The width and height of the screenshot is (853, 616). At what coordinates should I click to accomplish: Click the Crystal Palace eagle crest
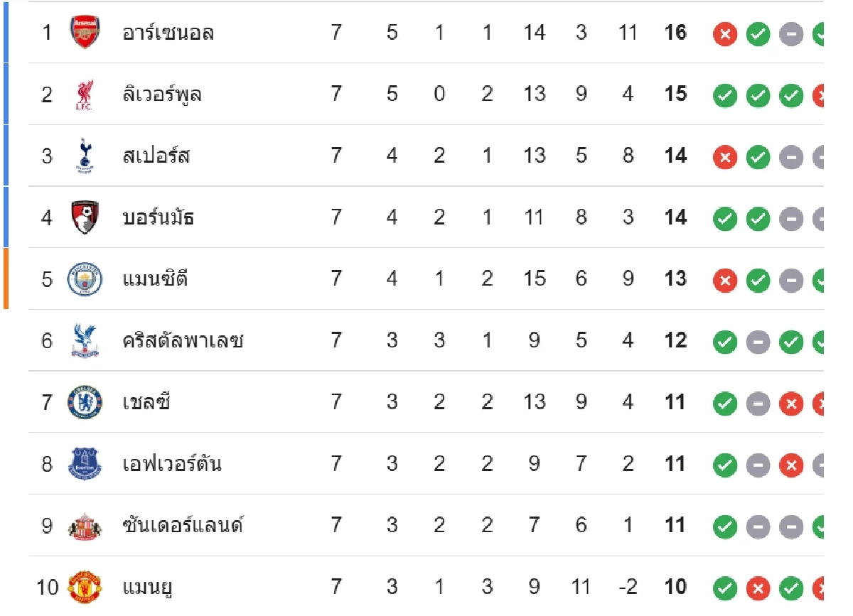85,340
